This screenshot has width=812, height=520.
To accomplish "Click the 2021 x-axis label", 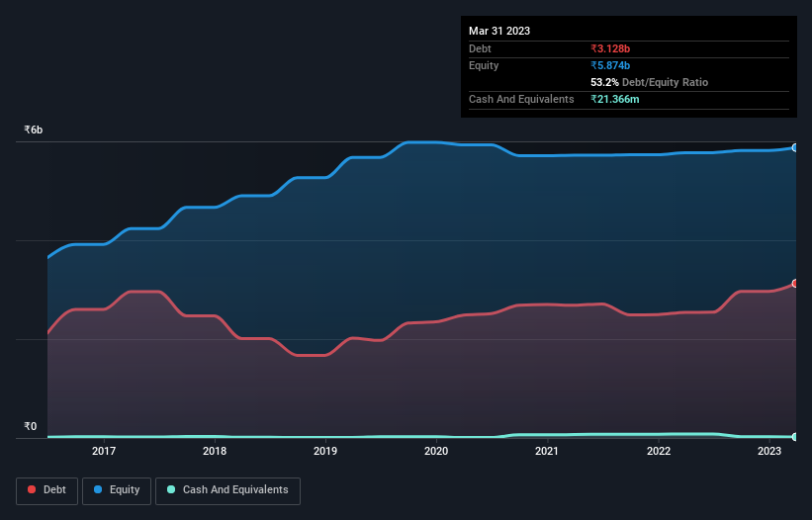I will [x=547, y=451].
